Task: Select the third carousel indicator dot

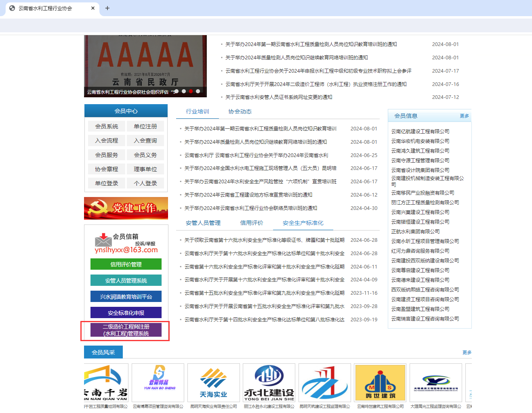Action: click(x=191, y=91)
